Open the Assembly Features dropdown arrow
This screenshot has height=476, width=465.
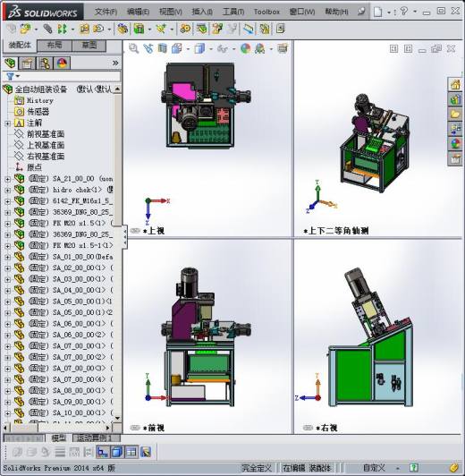pyautogui.click(x=149, y=30)
